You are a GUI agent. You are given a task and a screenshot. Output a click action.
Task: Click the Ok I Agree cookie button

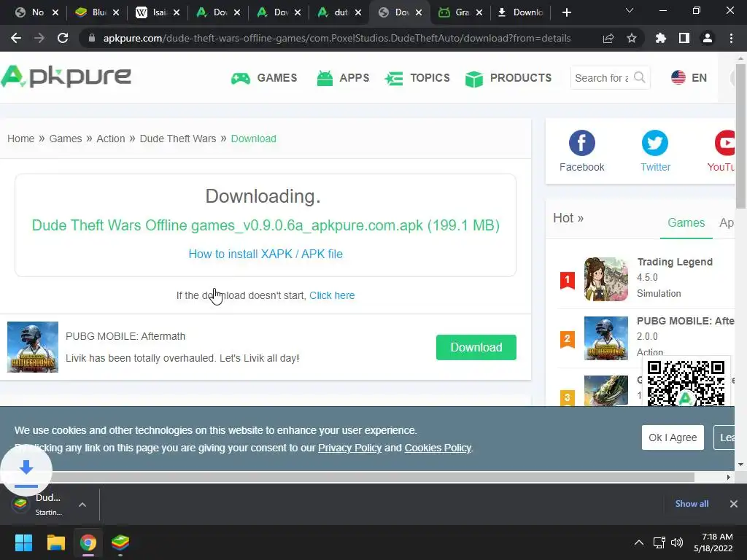coord(672,437)
